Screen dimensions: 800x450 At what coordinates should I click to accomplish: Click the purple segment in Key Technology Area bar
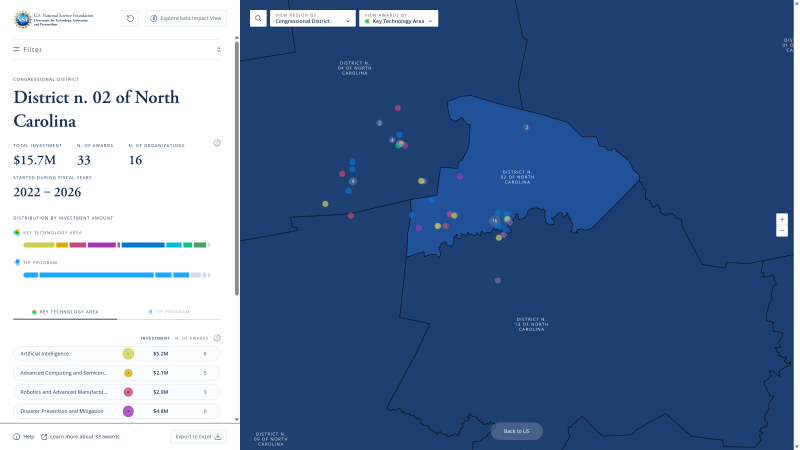click(x=102, y=244)
